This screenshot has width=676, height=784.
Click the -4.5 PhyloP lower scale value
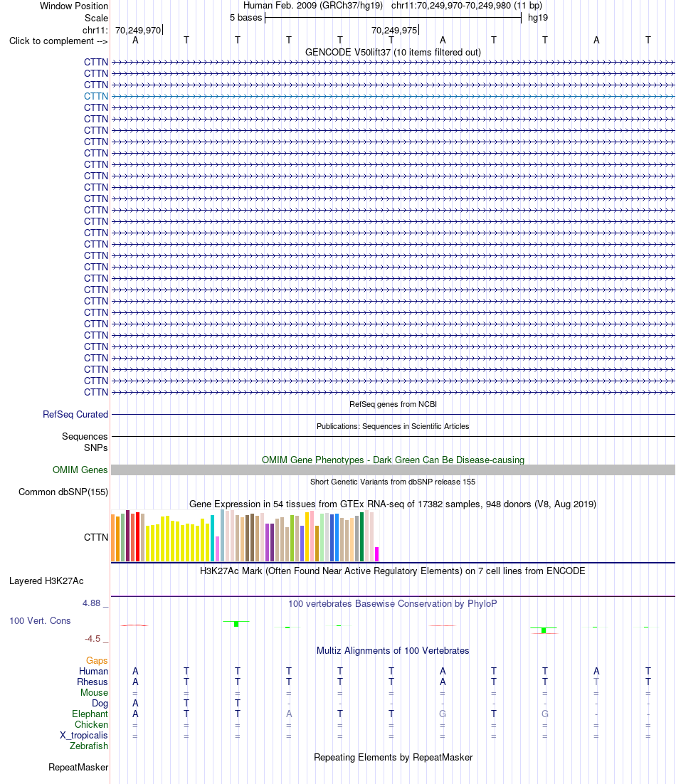pos(93,638)
